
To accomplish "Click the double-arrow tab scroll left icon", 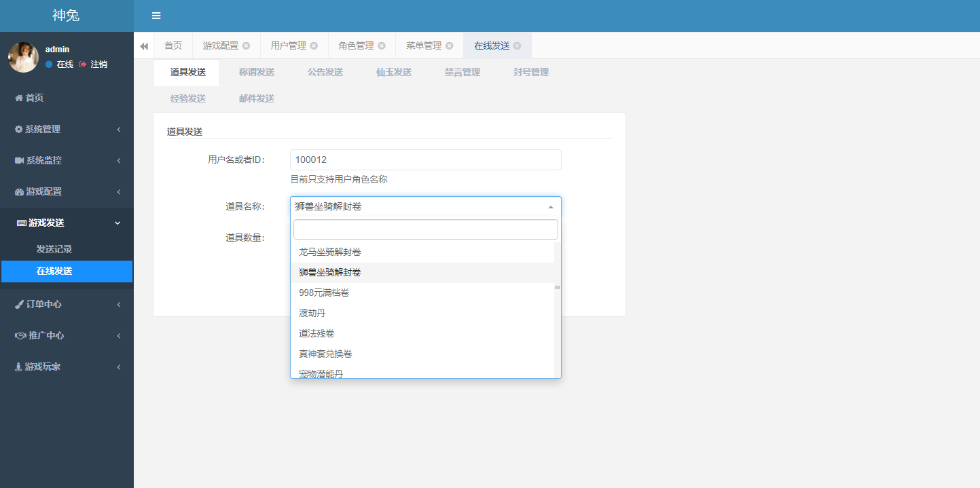I will coord(144,46).
